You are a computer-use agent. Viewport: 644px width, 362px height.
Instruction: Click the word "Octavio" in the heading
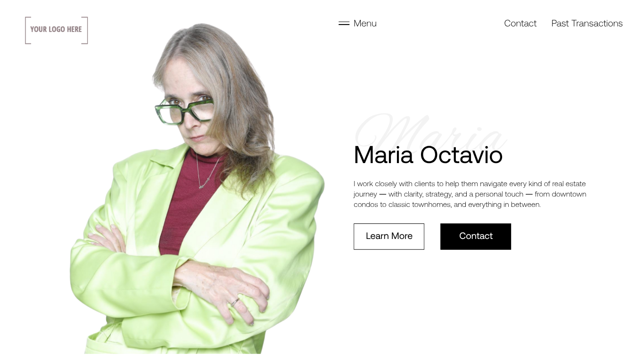pos(462,155)
